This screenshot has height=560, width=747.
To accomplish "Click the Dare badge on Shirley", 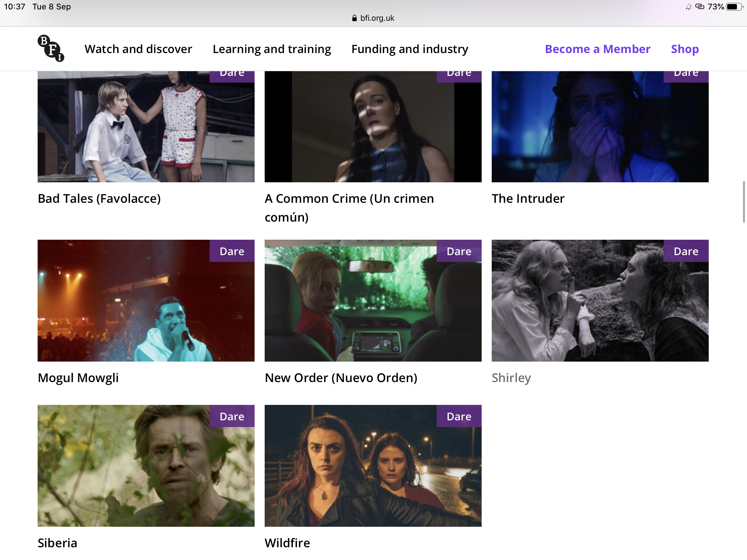I will click(686, 251).
